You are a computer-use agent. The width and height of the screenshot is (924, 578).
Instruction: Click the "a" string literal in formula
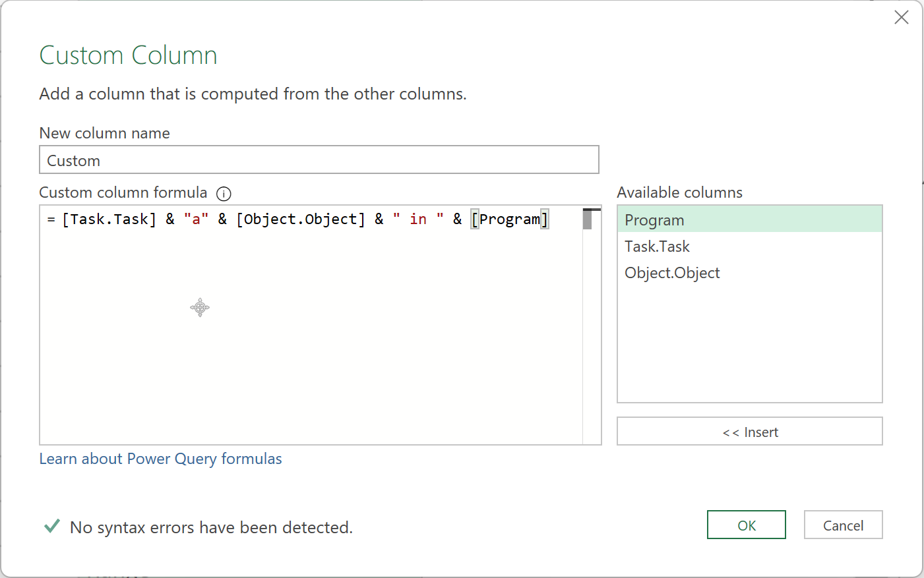(196, 219)
